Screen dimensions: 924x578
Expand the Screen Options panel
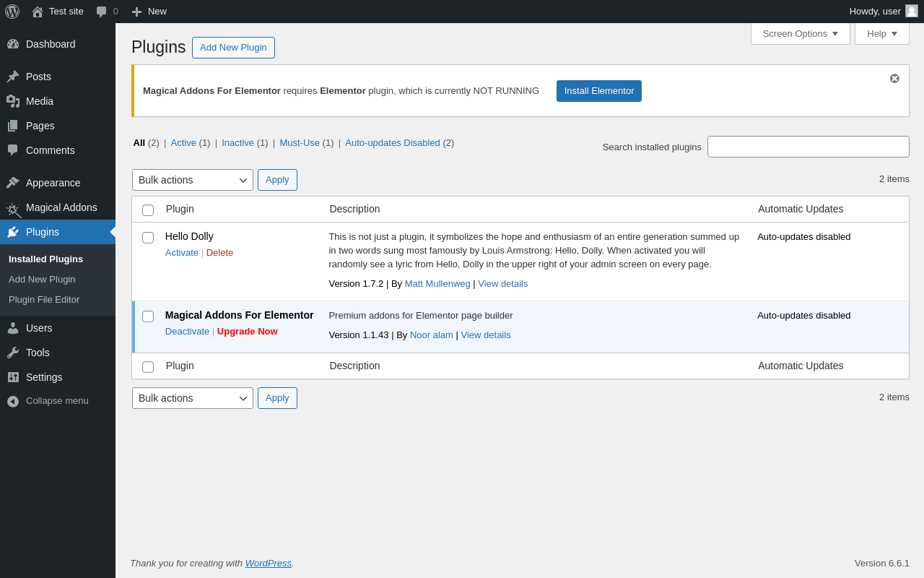[x=800, y=33]
